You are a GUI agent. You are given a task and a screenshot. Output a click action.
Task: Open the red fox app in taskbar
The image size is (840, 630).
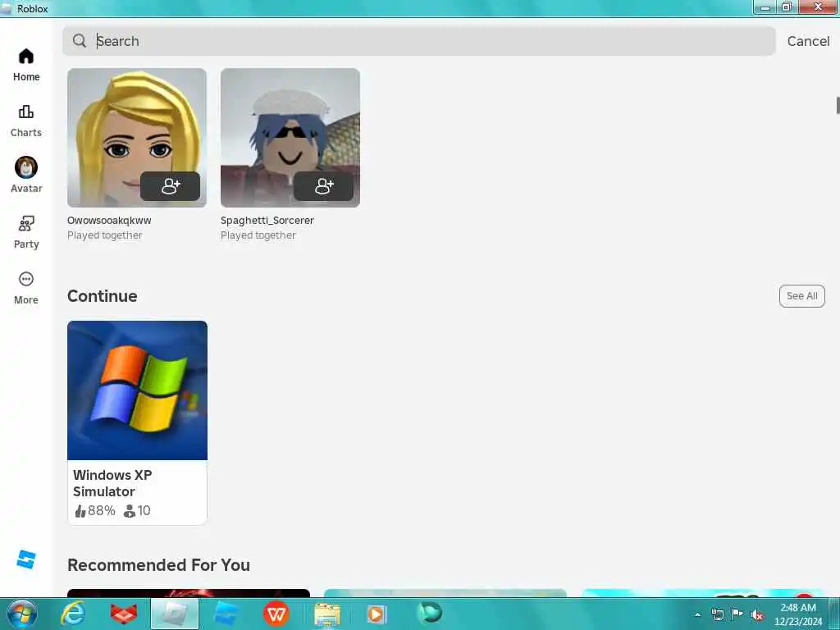(124, 614)
